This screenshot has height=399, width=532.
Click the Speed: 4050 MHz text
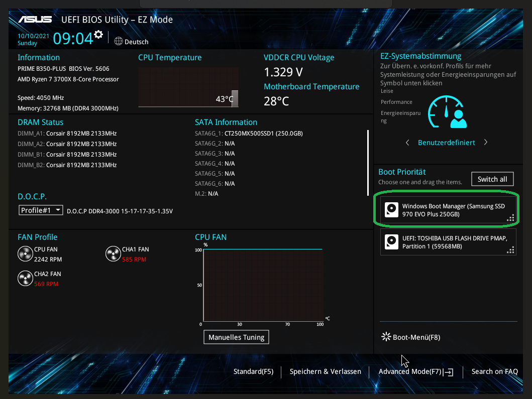point(41,98)
